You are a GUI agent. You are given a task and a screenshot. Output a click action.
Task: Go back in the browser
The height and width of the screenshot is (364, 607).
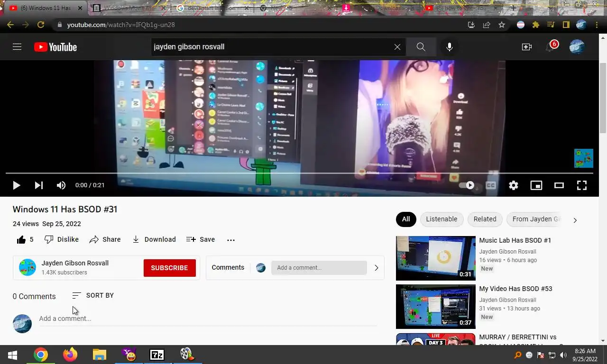point(10,25)
